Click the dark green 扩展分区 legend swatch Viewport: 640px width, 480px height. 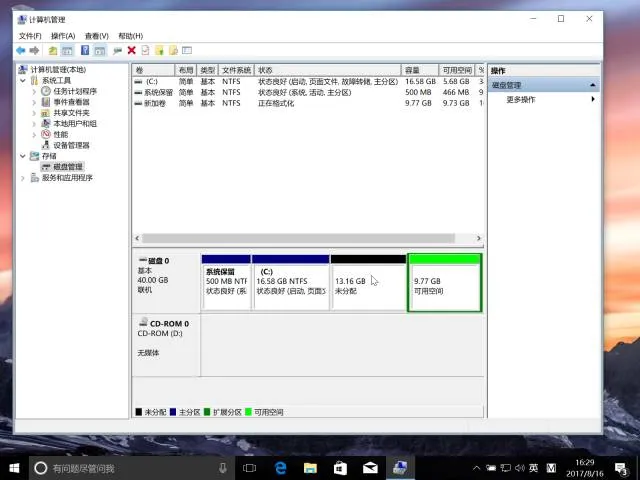tap(207, 412)
